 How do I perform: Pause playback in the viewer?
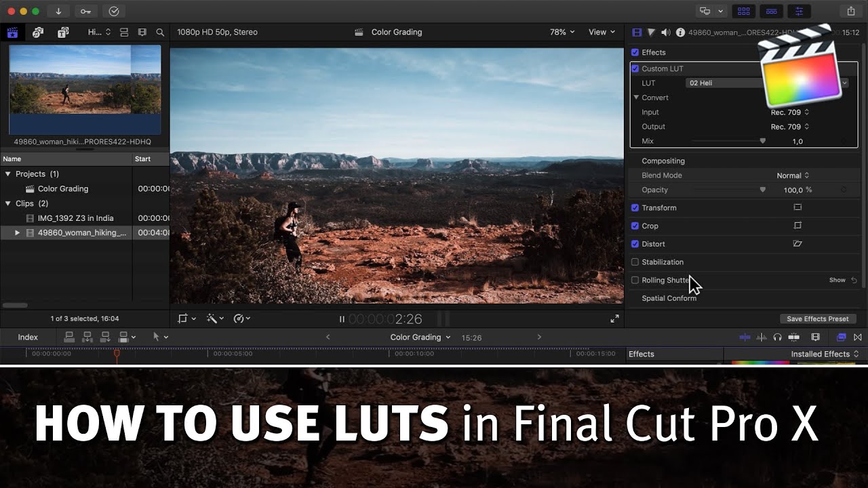click(x=342, y=319)
